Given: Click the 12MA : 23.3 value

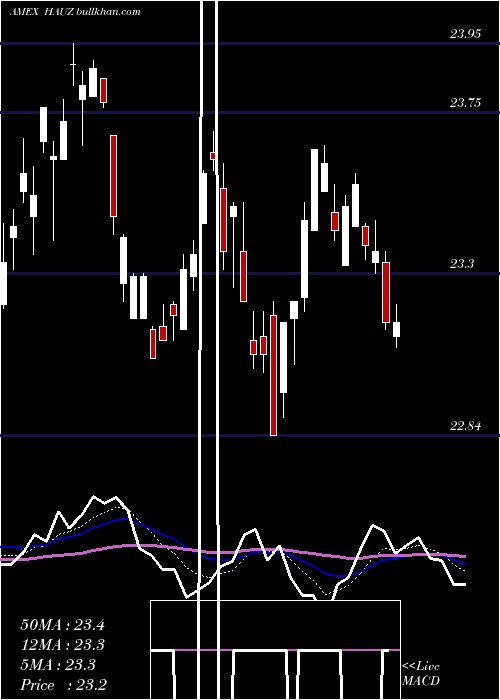Looking at the screenshot, I should click(x=62, y=645).
